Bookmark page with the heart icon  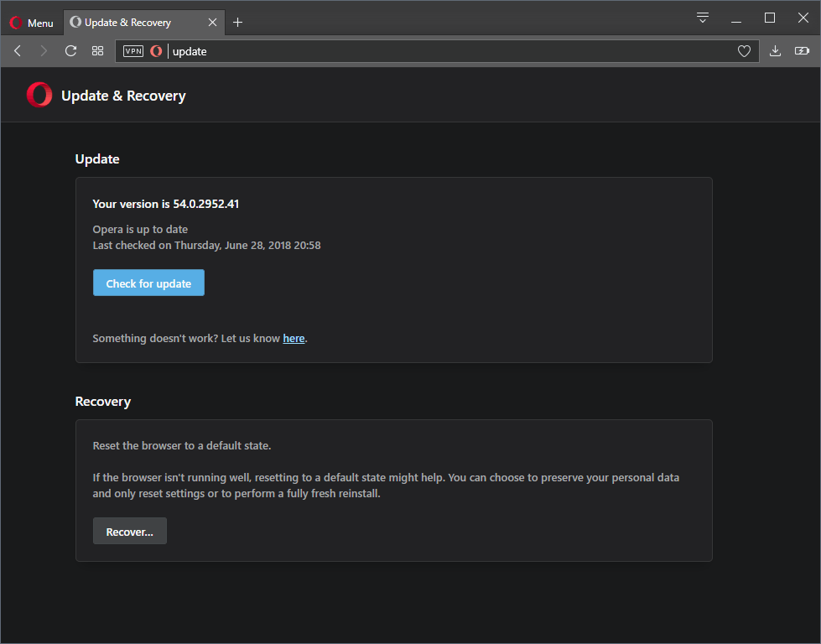click(x=744, y=51)
